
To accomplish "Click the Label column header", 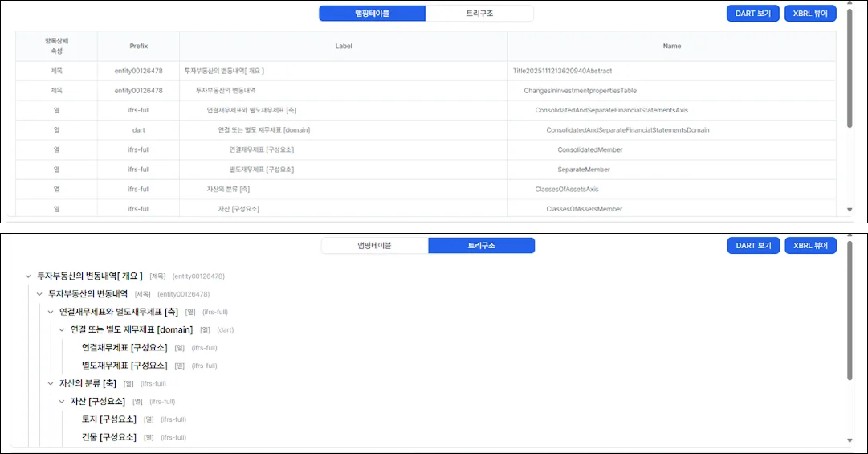I will 344,46.
